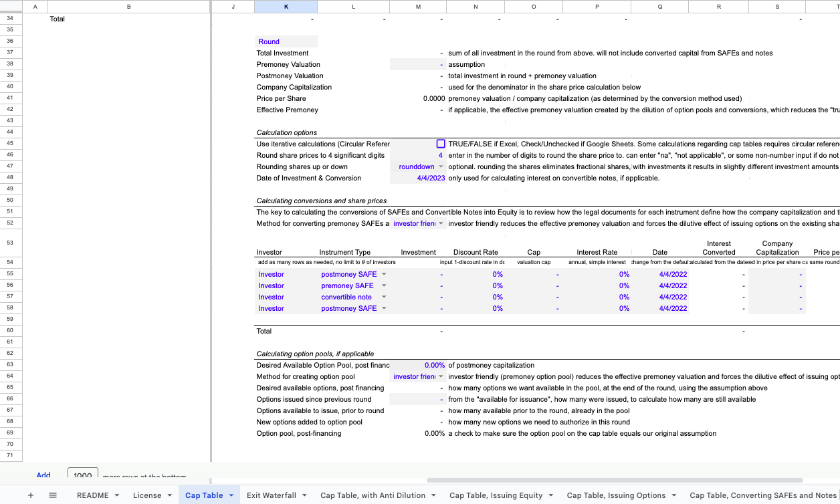Click the Interest Rate column heading
This screenshot has height=504, width=840.
tap(597, 252)
